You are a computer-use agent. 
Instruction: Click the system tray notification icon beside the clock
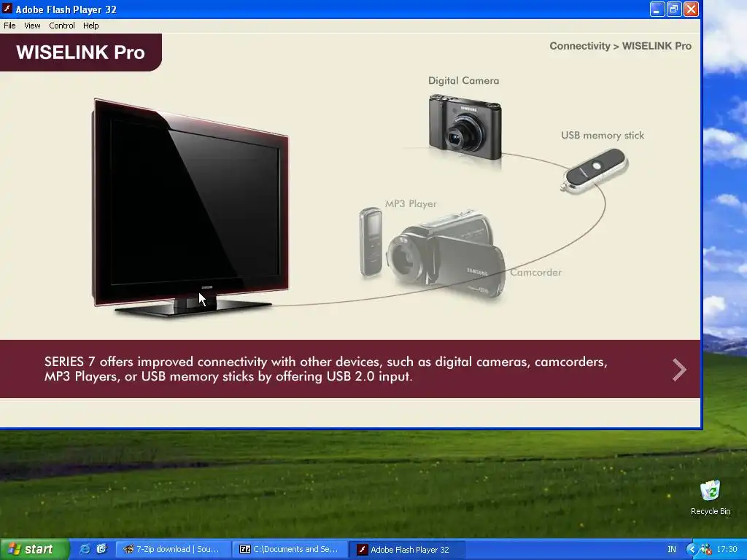point(705,550)
